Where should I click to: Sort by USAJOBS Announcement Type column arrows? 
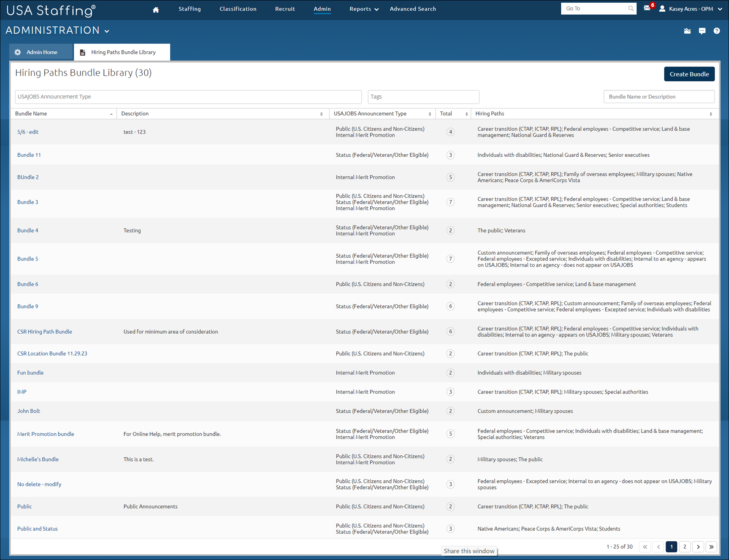coord(430,114)
